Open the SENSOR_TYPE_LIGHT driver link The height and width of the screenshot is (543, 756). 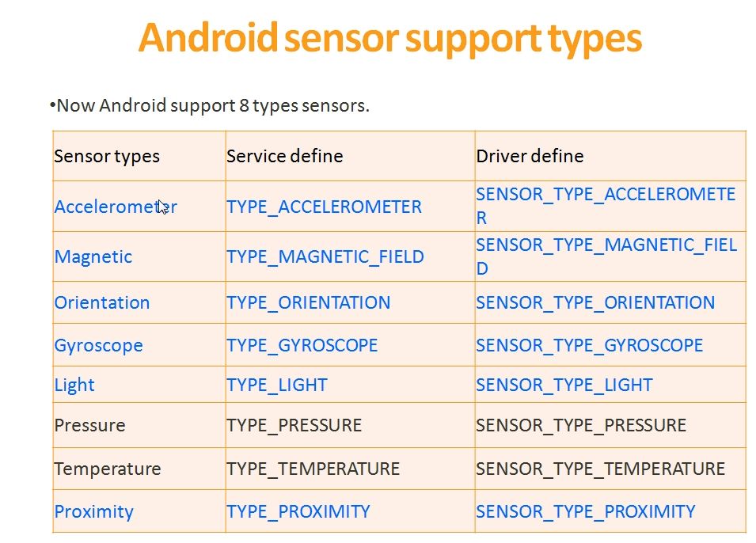tap(564, 385)
